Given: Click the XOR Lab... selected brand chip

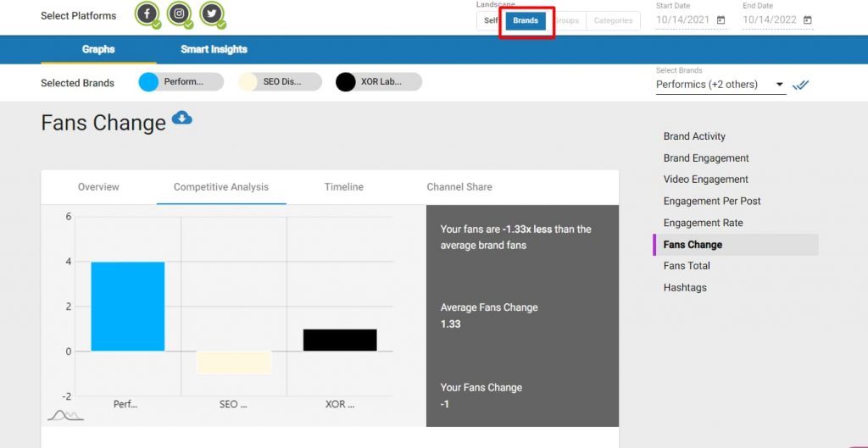Looking at the screenshot, I should point(379,82).
